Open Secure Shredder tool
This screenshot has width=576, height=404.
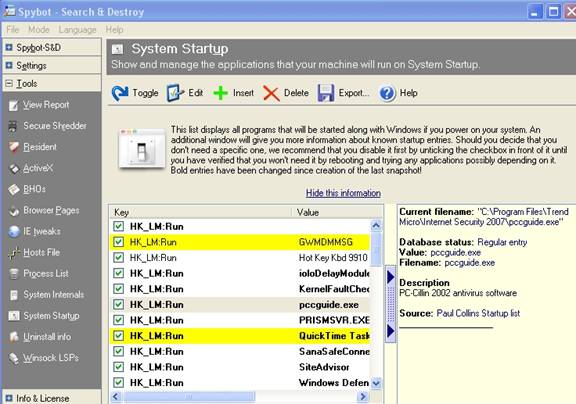click(55, 126)
